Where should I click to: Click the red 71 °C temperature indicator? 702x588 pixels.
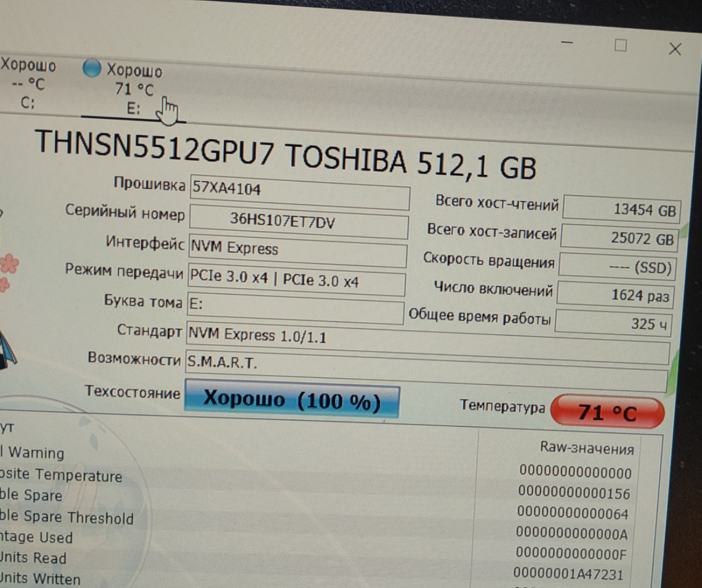[607, 412]
